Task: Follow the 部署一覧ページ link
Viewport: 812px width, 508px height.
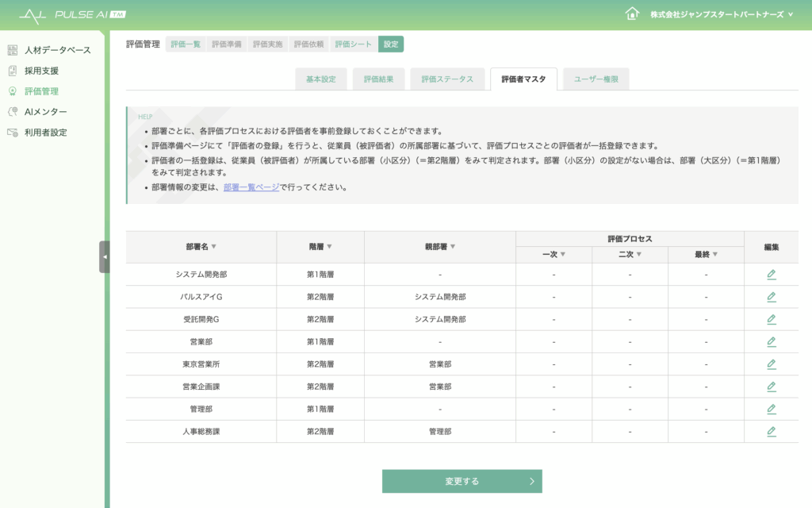Action: [251, 187]
